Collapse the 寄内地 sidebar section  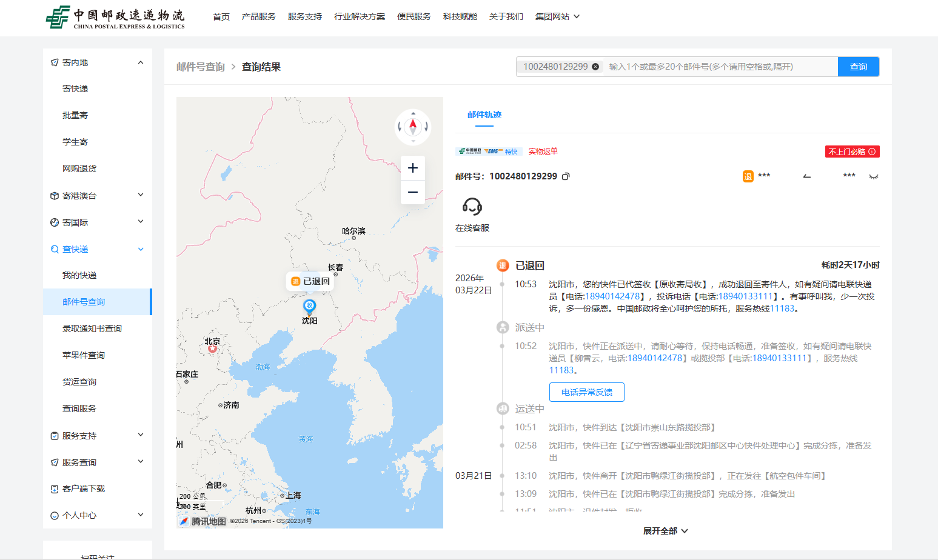point(141,62)
